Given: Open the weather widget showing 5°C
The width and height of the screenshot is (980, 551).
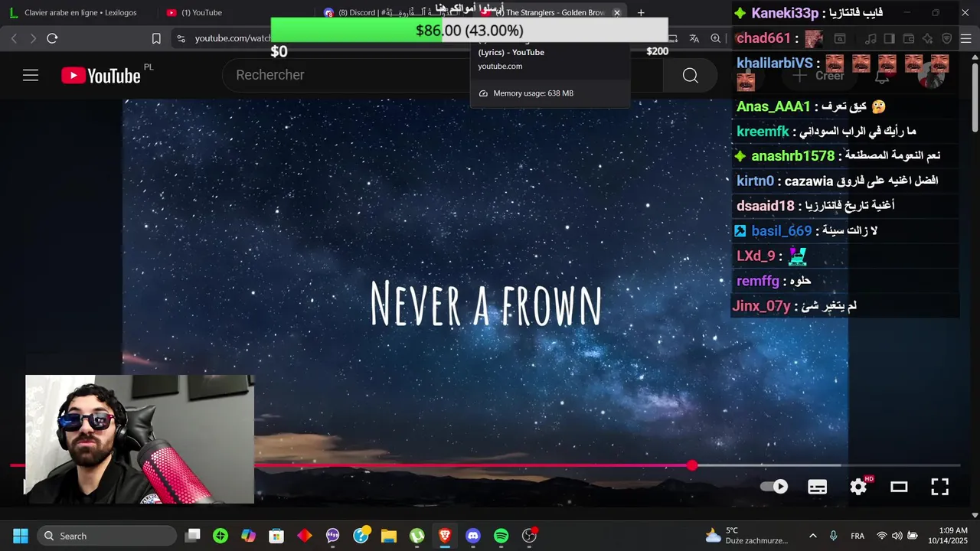Looking at the screenshot, I should [x=746, y=536].
